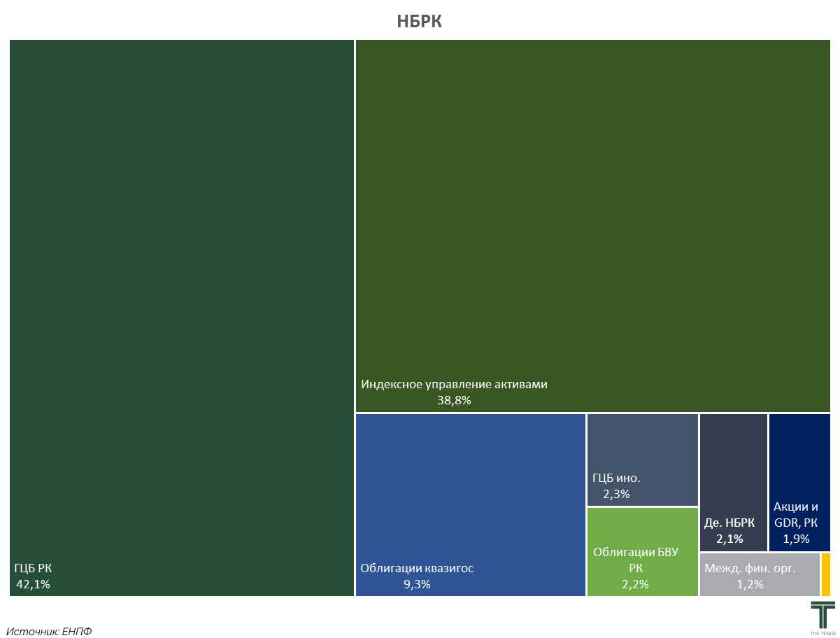The image size is (840, 638).
Task: Select the 2,3% percentage value
Action: point(616,494)
